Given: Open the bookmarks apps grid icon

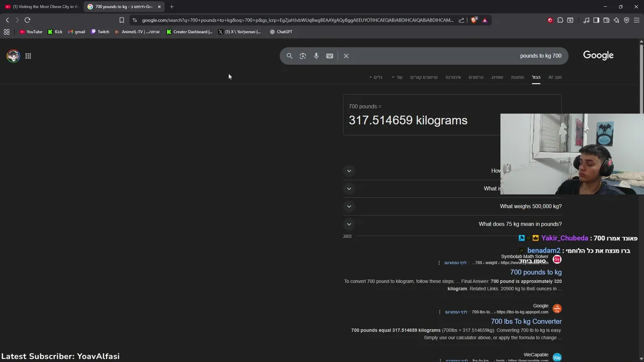Looking at the screenshot, I should [x=7, y=32].
